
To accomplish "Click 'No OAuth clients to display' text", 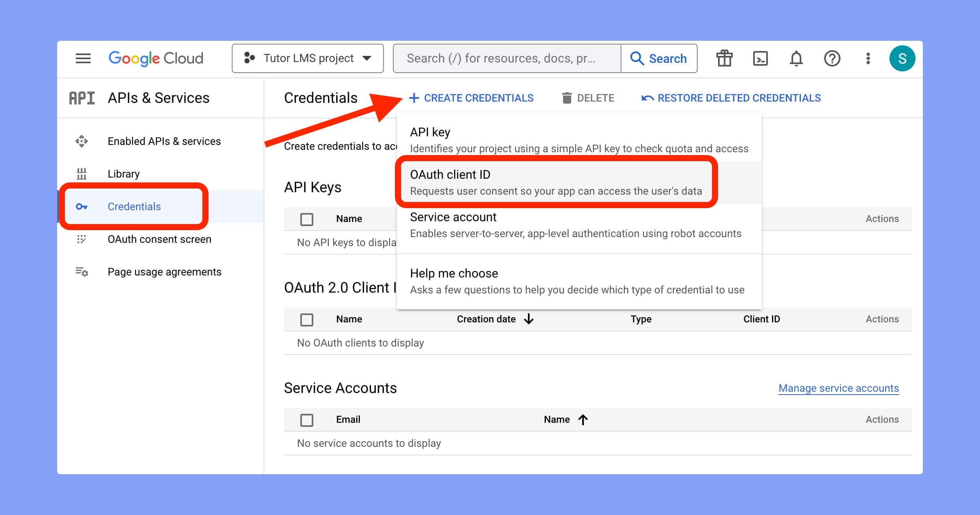I will (x=360, y=343).
